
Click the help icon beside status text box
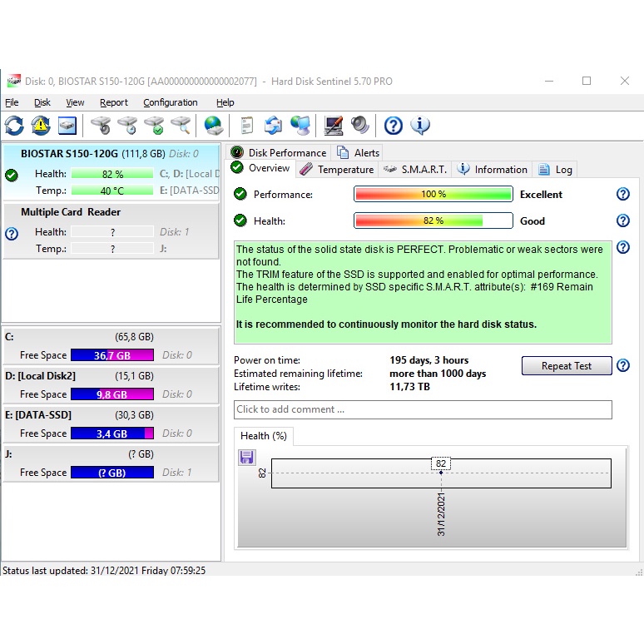pos(623,247)
